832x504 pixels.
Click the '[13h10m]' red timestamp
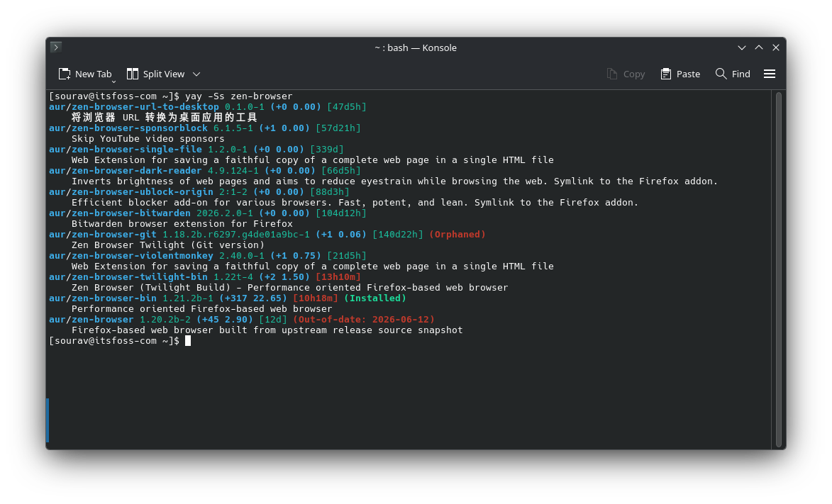338,276
